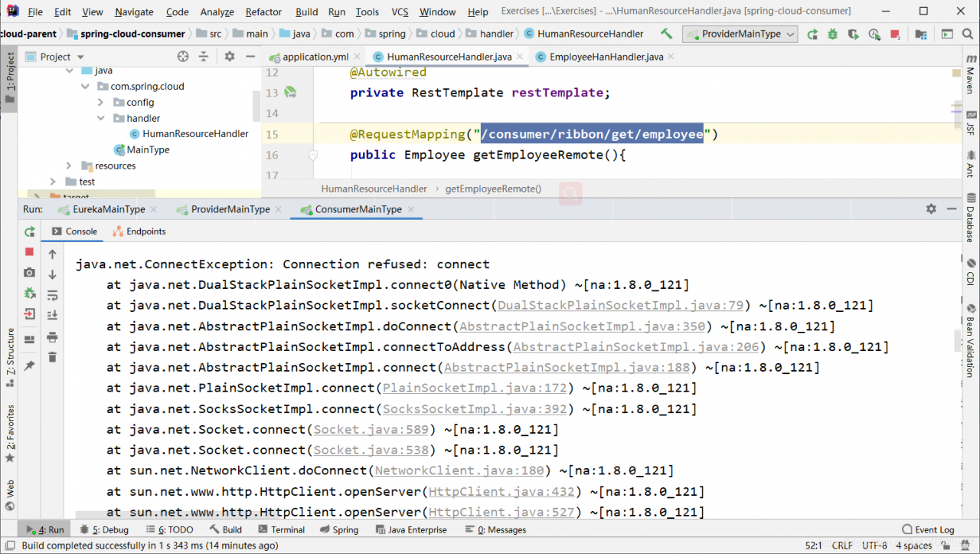Screen dimensions: 980x554
Task: Collapse the com.spring.cloud package
Action: pyautogui.click(x=85, y=87)
